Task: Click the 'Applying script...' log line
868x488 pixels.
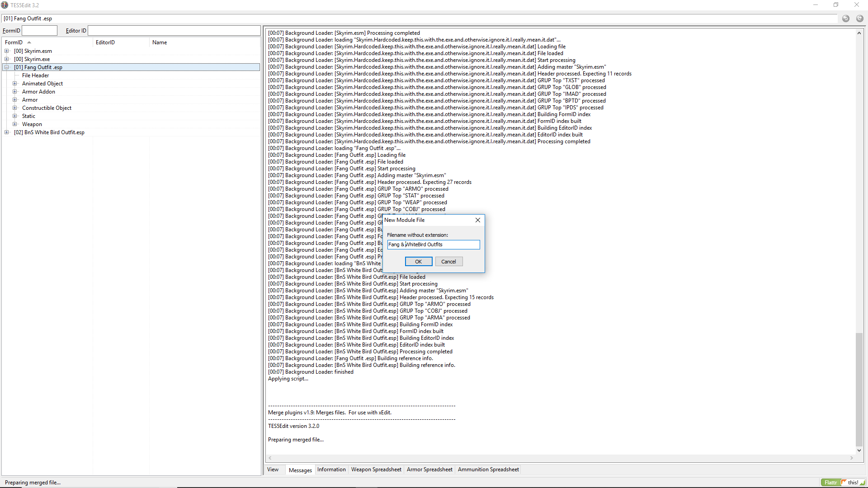Action: point(288,379)
